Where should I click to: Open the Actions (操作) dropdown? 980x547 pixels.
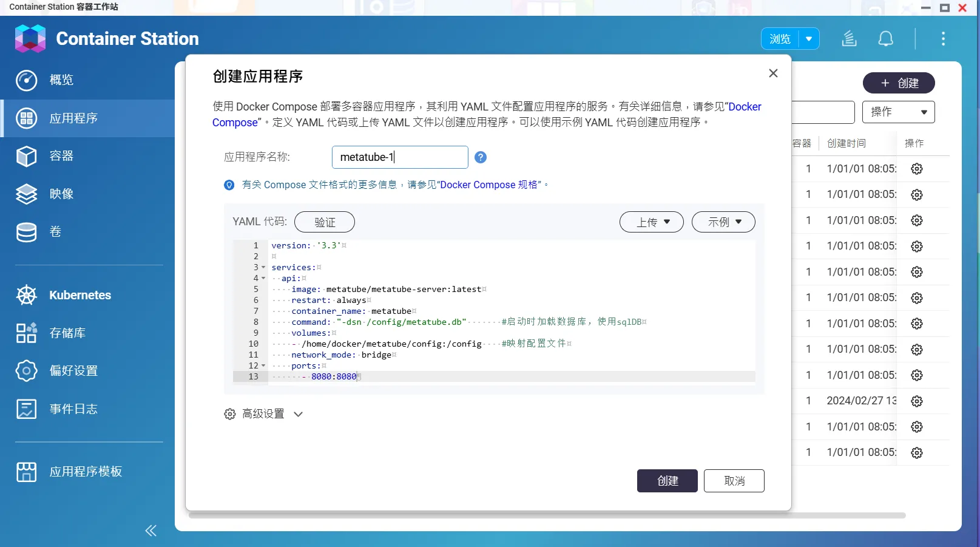pyautogui.click(x=898, y=112)
